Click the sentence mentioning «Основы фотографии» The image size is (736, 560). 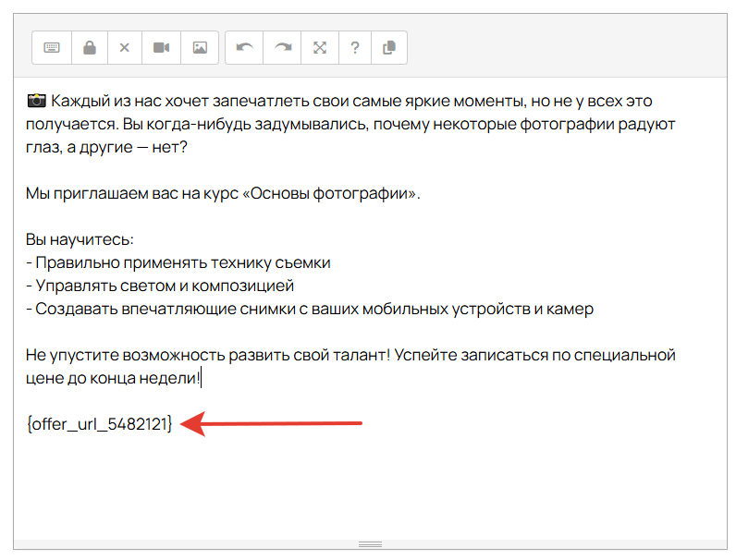pyautogui.click(x=223, y=194)
